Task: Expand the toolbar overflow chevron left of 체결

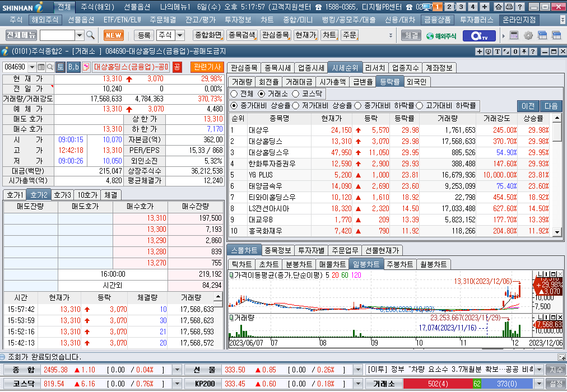Action: point(391,35)
